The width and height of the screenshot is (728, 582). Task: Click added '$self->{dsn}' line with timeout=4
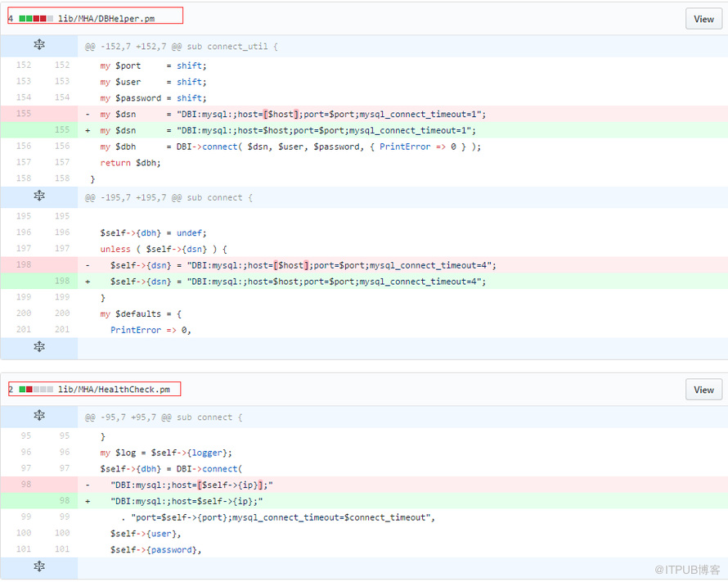[298, 282]
